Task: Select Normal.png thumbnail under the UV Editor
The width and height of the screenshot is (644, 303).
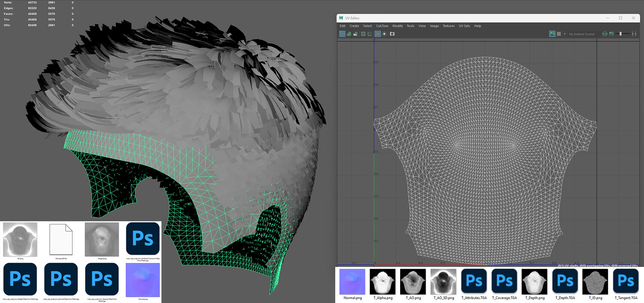Action: coord(352,282)
